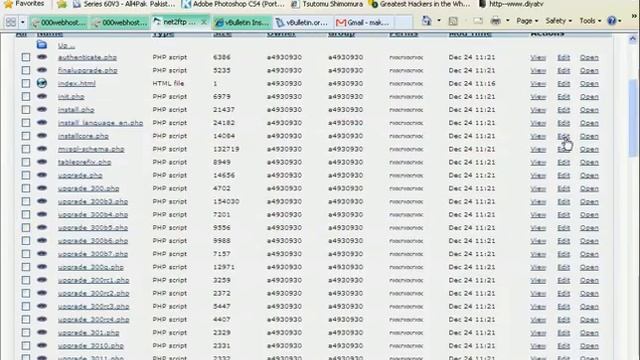Tick the checkbox for install.php
Viewport: 640px width, 360px height.
tap(26, 109)
